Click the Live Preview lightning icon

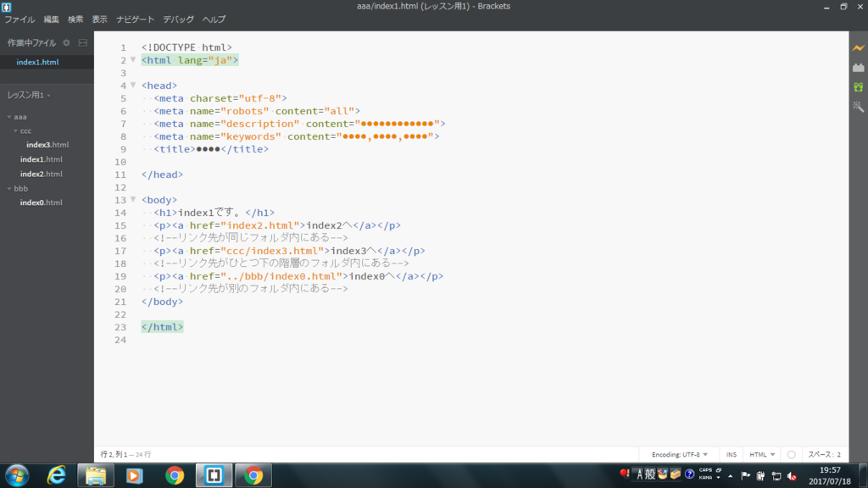[858, 48]
